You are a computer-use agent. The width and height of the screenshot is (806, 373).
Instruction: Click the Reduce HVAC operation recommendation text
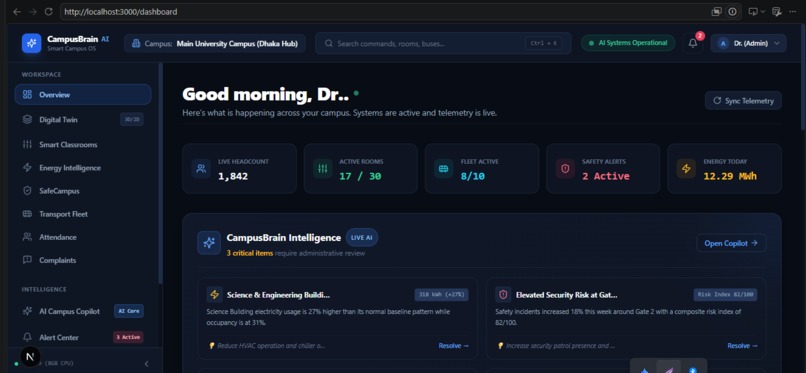click(x=271, y=346)
